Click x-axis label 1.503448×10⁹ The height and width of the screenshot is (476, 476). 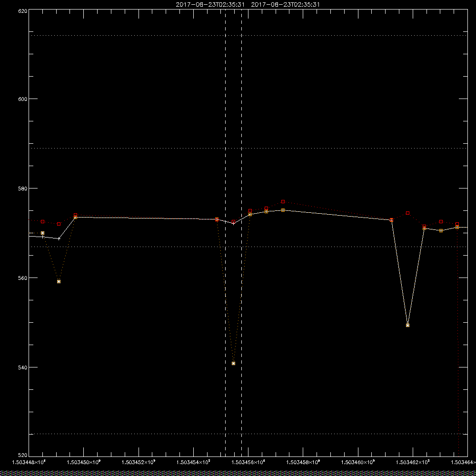pyautogui.click(x=29, y=462)
